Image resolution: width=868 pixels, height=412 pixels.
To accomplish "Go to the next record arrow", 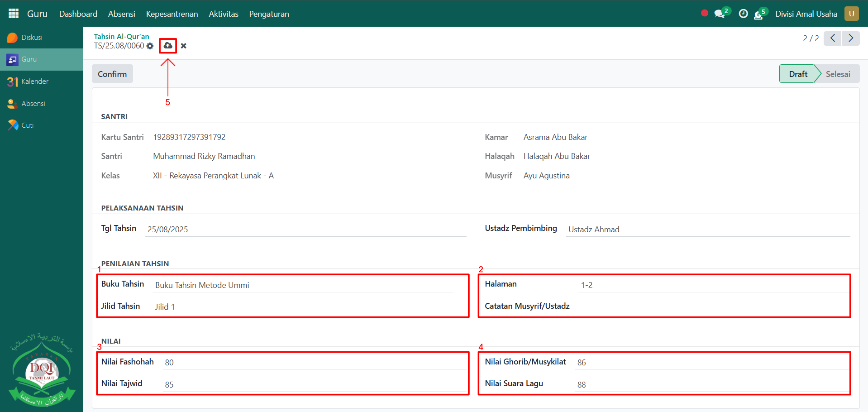I will point(851,38).
